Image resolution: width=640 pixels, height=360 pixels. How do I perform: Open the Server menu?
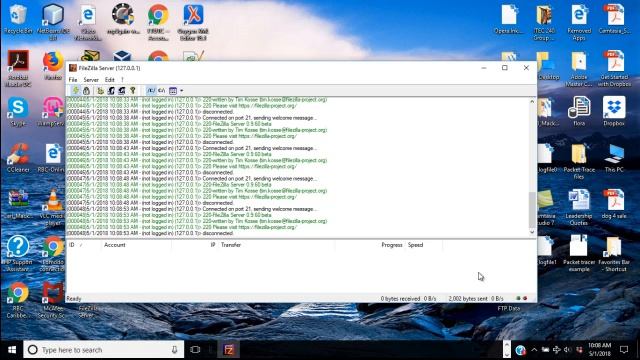91,80
